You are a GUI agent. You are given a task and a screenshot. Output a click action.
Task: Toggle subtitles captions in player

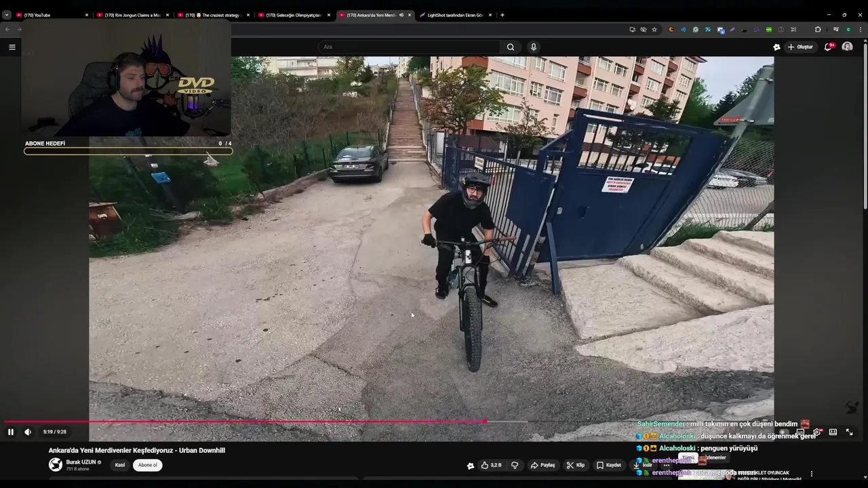click(x=800, y=432)
